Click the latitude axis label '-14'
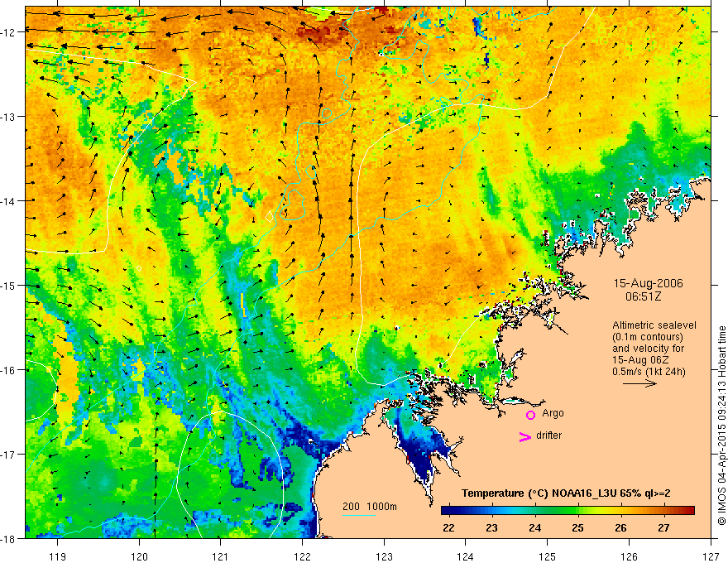 (8, 201)
